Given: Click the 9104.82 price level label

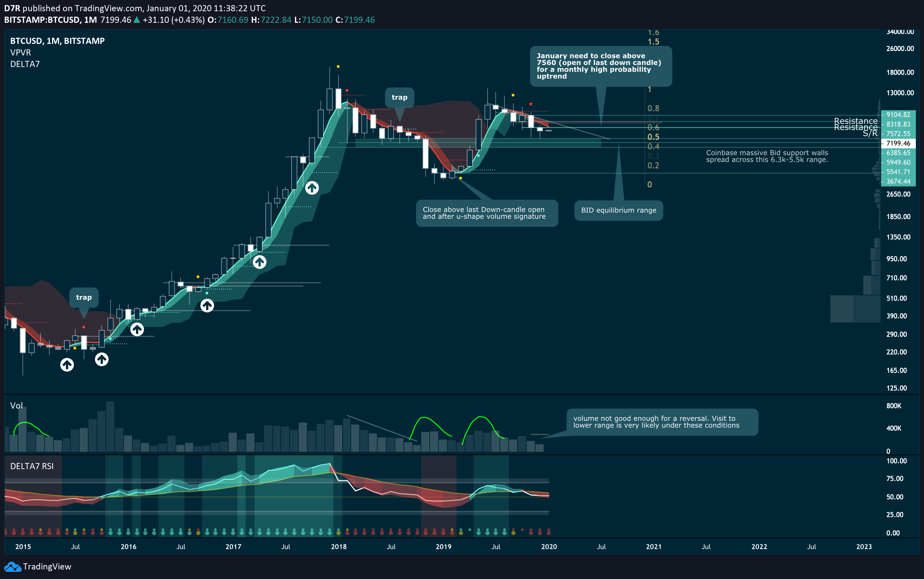Looking at the screenshot, I should (x=898, y=115).
